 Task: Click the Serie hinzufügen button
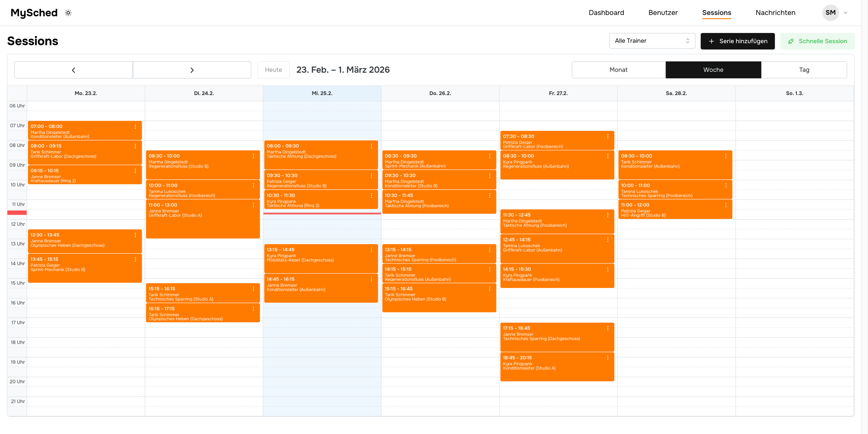[x=738, y=41]
